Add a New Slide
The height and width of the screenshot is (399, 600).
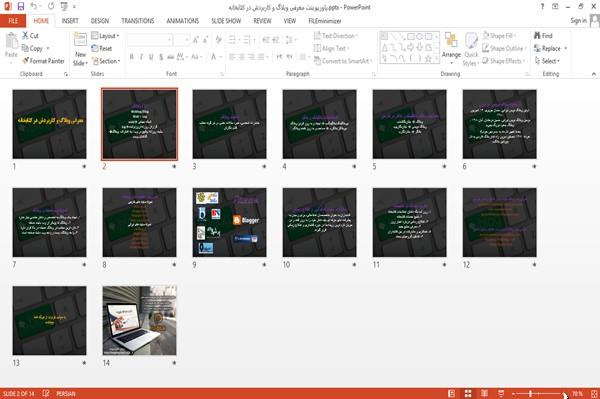(80, 49)
